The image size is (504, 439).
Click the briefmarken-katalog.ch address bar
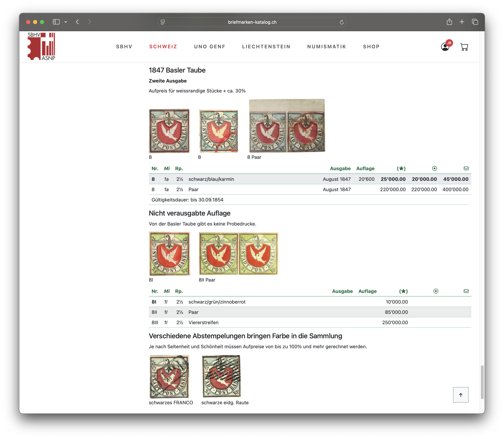[x=252, y=22]
